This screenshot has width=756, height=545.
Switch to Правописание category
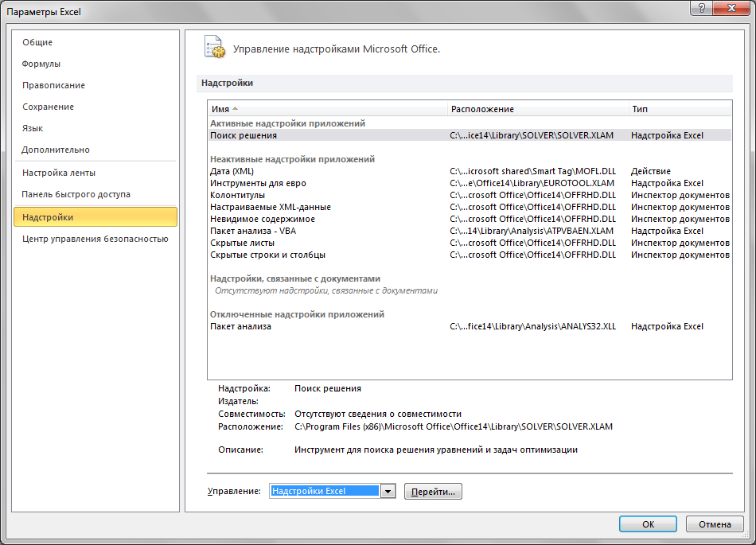(53, 85)
